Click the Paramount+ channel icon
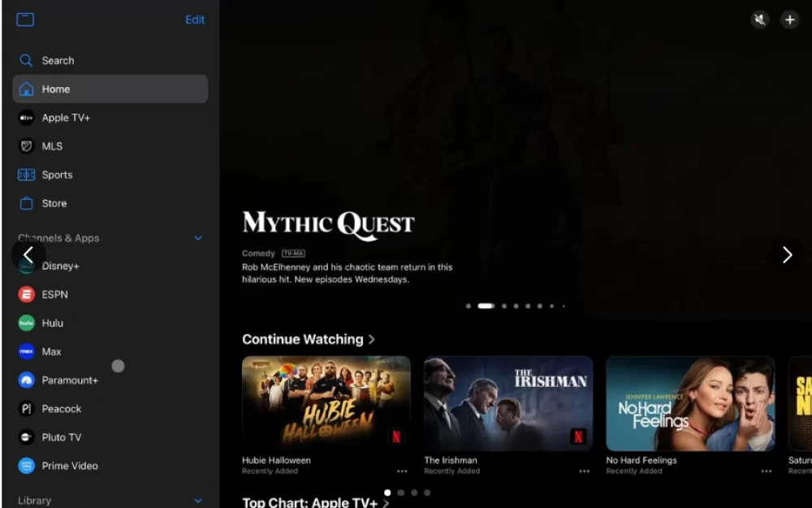The width and height of the screenshot is (812, 508). [x=27, y=380]
